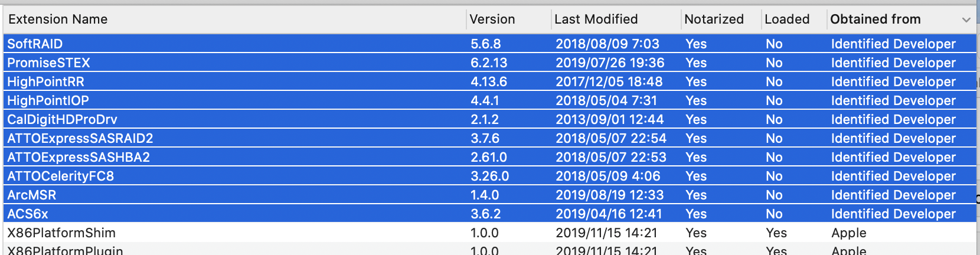Select the ATTOCelerityFC8 extension row

click(x=489, y=176)
